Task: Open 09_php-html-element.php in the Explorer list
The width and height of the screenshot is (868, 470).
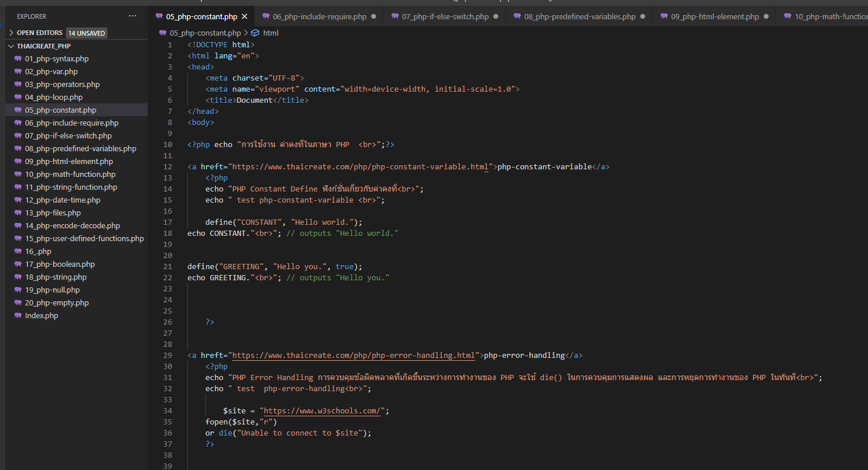Action: click(69, 161)
